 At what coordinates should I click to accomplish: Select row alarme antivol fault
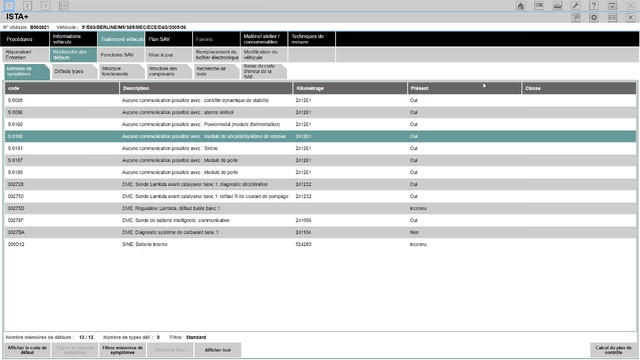[320, 112]
